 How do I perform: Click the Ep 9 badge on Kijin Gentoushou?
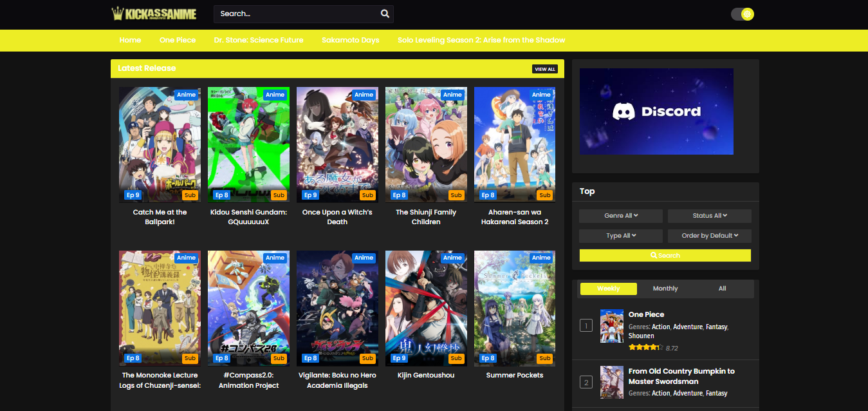[x=399, y=358]
